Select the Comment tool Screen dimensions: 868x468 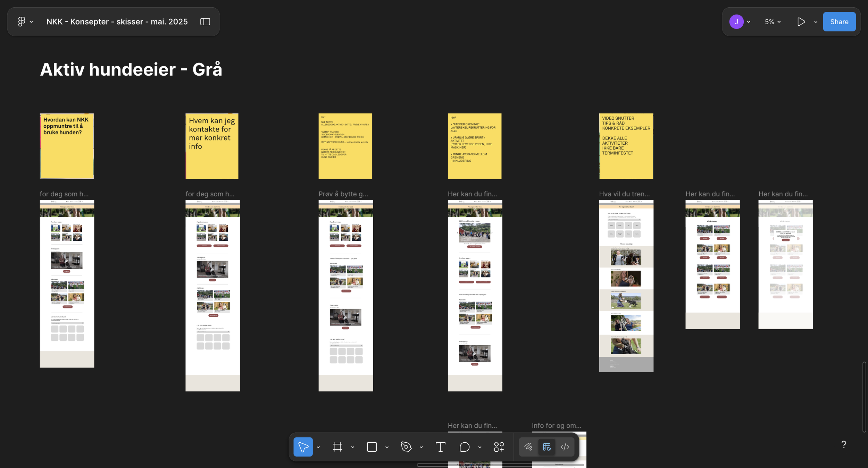(x=464, y=447)
